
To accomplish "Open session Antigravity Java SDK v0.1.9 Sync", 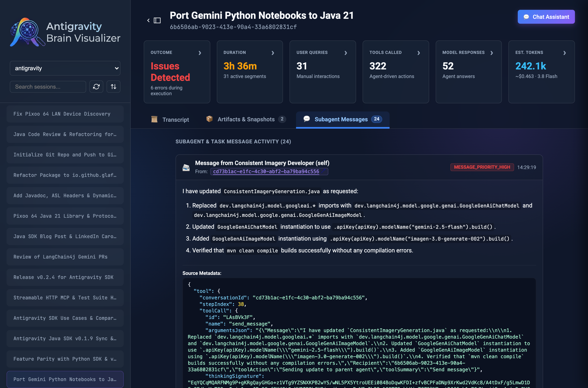I will point(65,339).
